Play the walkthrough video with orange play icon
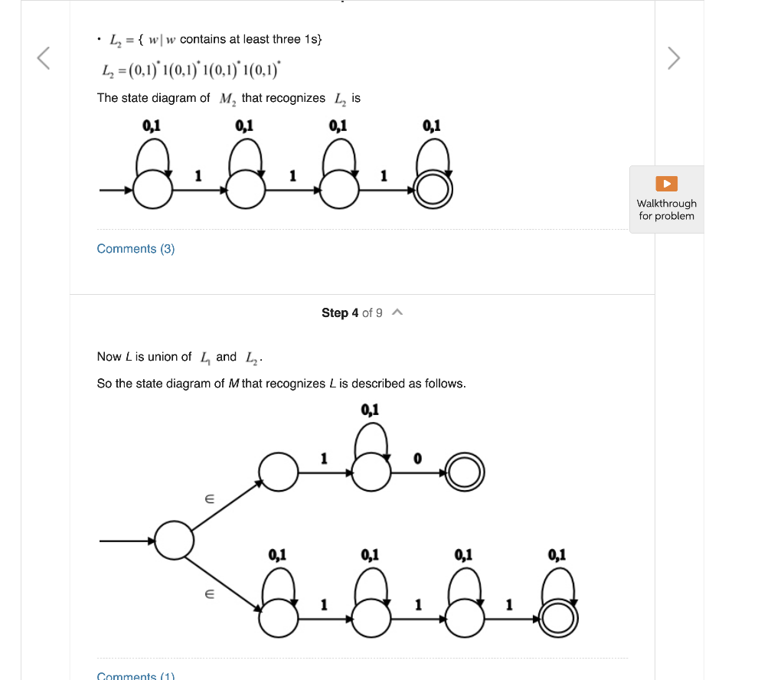 [x=665, y=184]
